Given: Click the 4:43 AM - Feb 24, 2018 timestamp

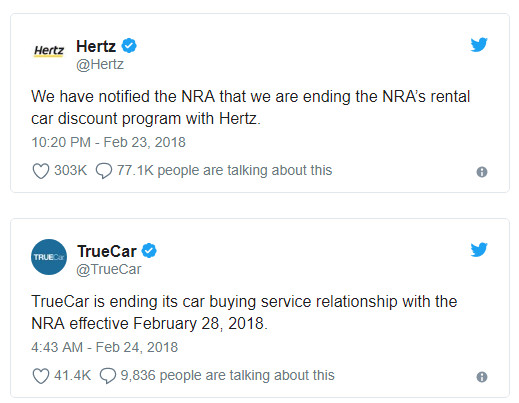Looking at the screenshot, I should coord(105,347).
